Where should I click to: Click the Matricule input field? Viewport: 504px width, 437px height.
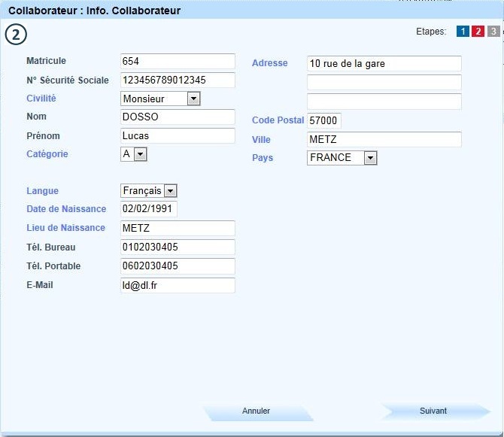point(178,62)
